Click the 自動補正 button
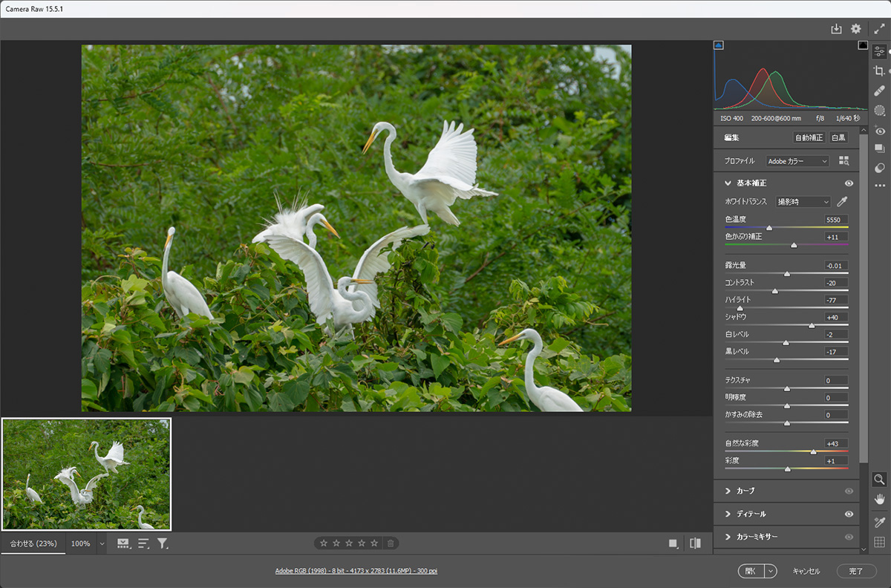 tap(809, 138)
